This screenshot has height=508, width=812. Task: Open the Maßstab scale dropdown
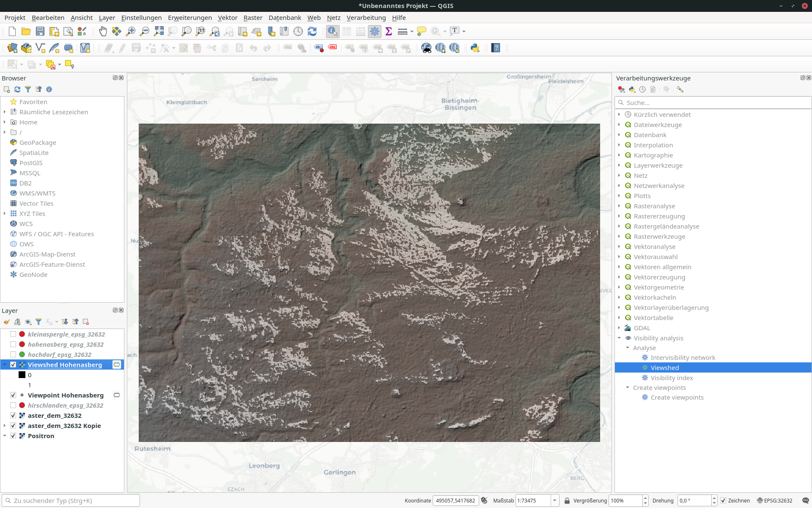[555, 500]
